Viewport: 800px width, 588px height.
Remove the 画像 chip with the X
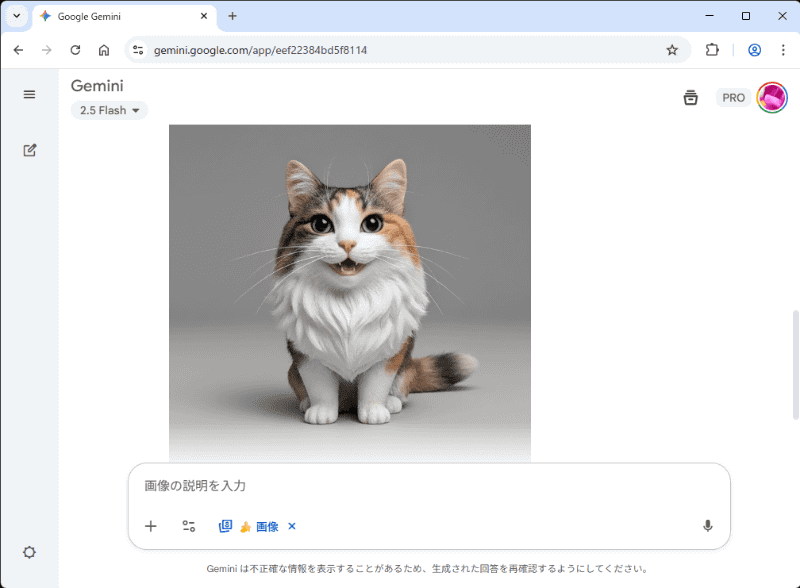click(291, 526)
